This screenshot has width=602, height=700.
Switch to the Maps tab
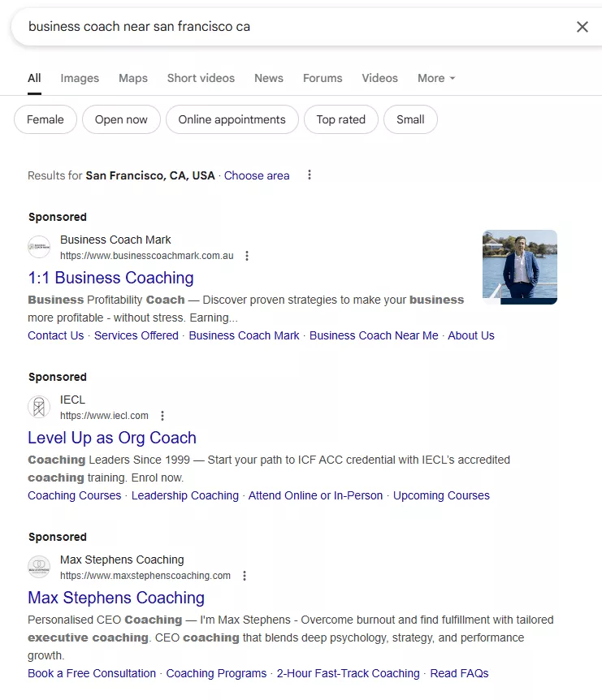tap(132, 78)
